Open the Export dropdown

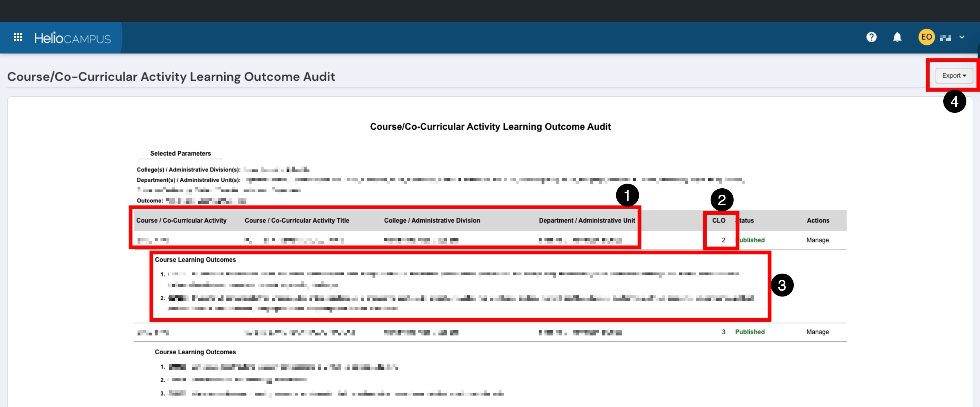point(954,76)
